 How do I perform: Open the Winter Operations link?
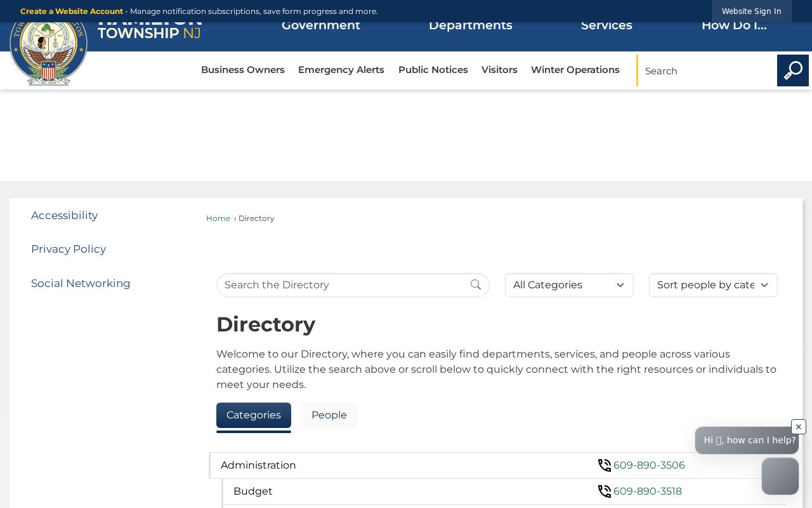point(575,70)
